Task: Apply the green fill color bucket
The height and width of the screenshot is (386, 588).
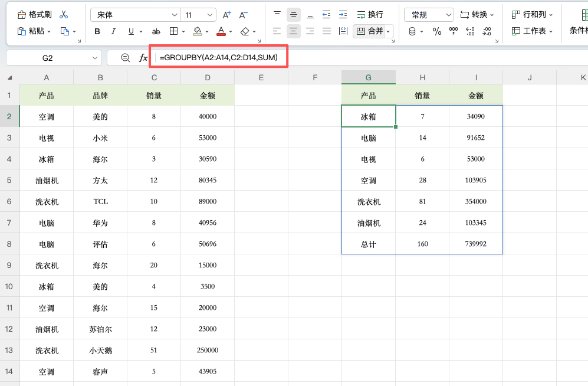Action: click(198, 31)
